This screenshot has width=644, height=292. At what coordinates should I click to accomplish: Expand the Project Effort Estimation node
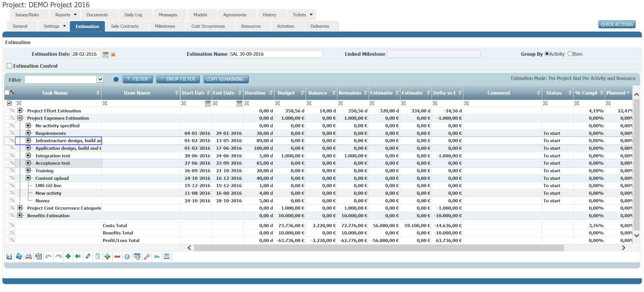click(20, 110)
